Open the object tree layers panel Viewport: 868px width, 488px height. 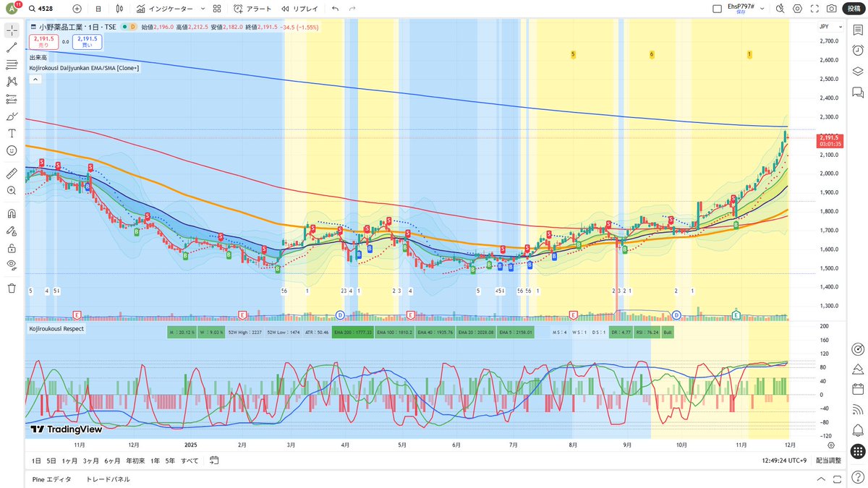(858, 72)
